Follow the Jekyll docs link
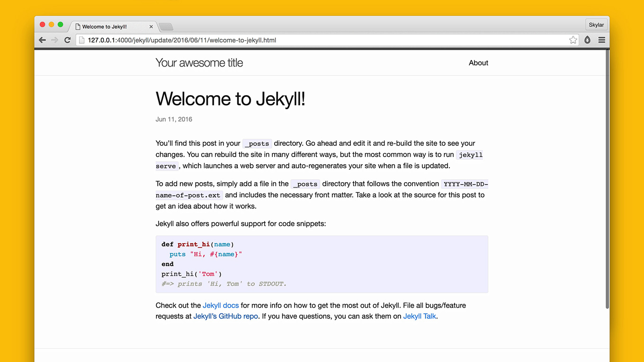The height and width of the screenshot is (362, 644). point(221,305)
